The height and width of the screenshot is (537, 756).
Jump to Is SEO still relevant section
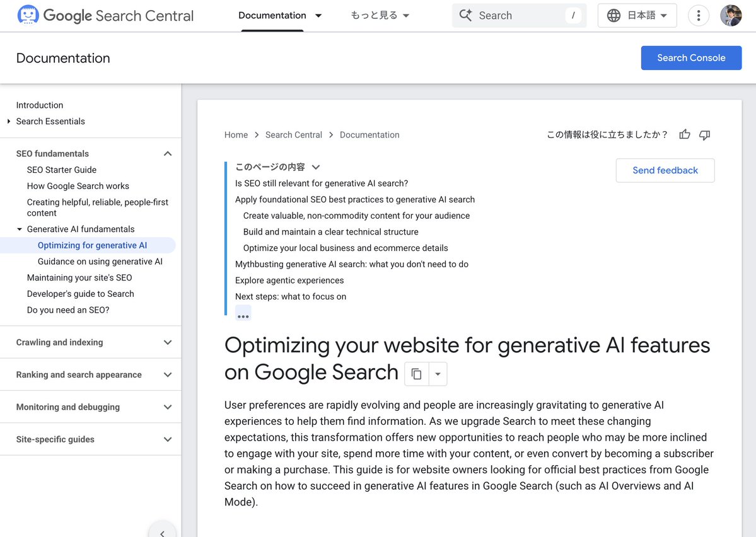[x=322, y=183]
